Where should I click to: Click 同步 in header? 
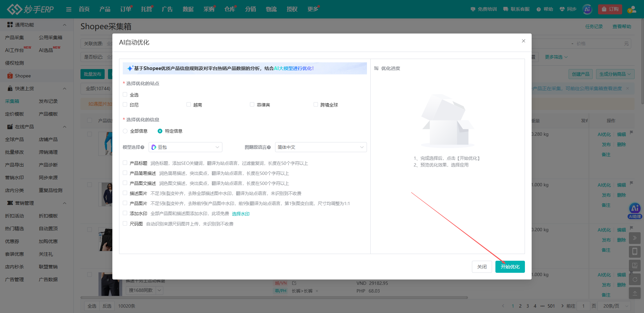568,9
